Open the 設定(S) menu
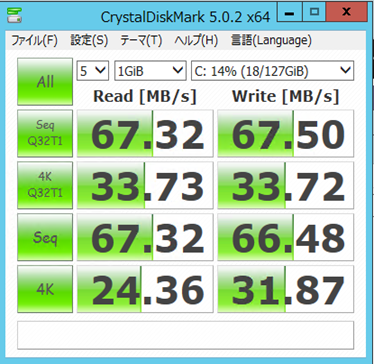The image size is (374, 364). [x=89, y=41]
